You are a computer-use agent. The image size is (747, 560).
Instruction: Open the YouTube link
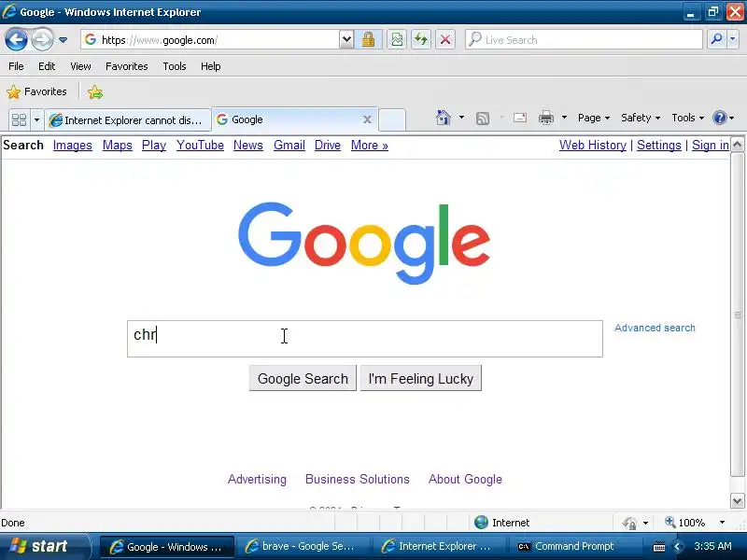(x=200, y=146)
